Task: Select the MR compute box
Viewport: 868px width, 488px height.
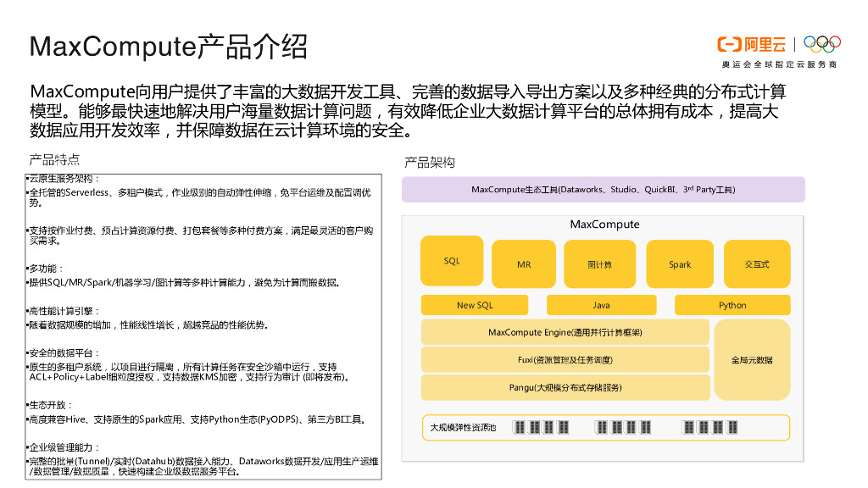Action: (x=524, y=264)
